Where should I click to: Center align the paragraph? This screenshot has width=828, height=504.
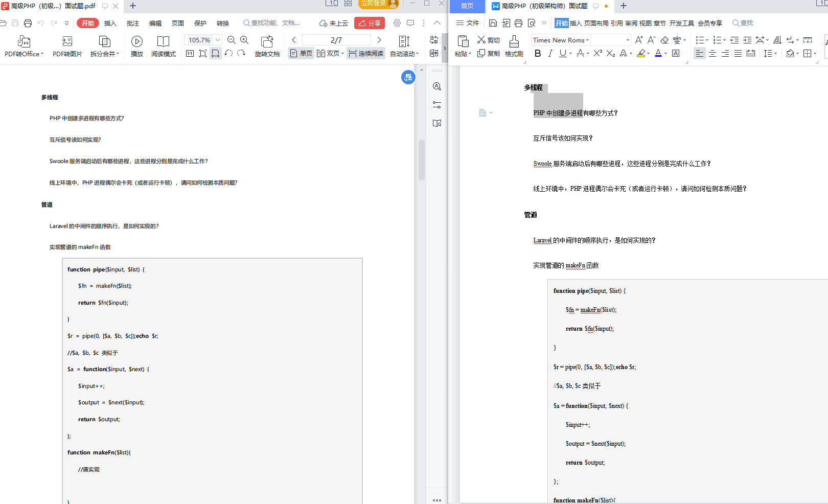coord(712,53)
